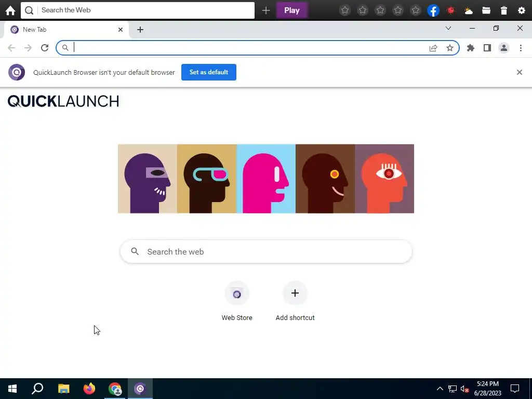Click the home icon in the top bar
Viewport: 532px width, 399px height.
[x=10, y=10]
